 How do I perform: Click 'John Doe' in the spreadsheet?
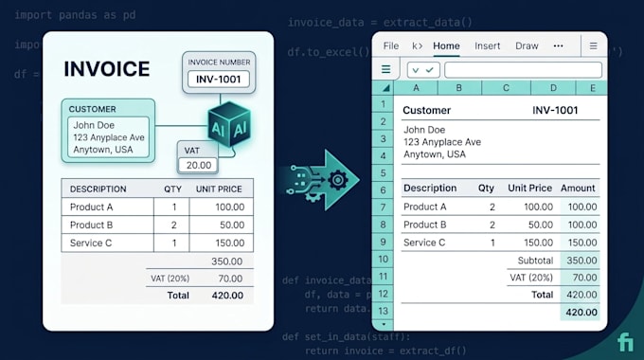[x=424, y=130]
